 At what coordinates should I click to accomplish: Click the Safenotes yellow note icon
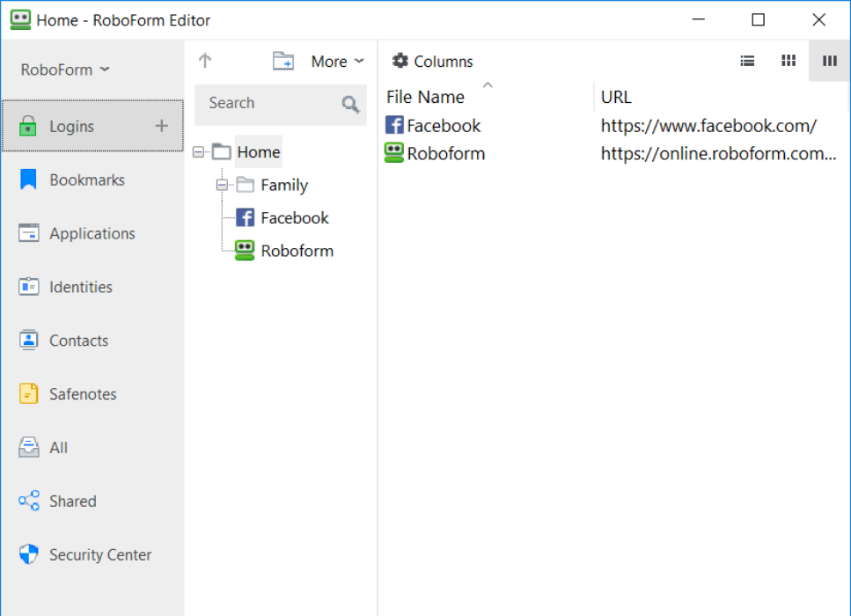tap(28, 393)
